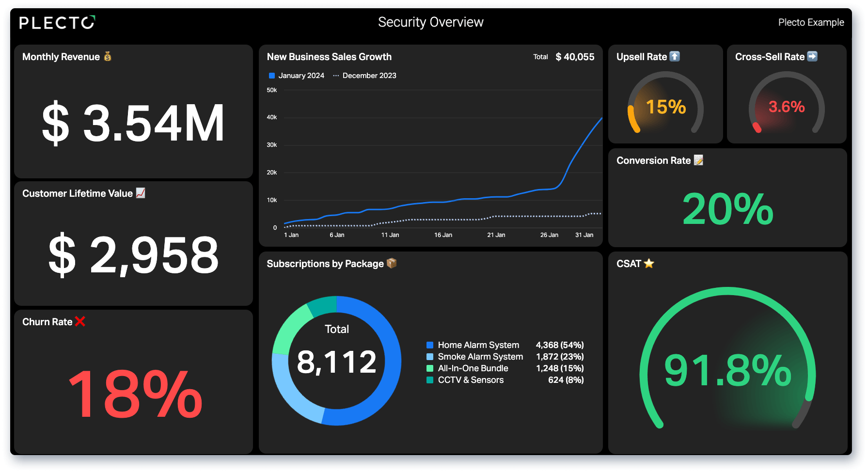This screenshot has height=473, width=868.
Task: Click the up arrow icon beside Upsell Rate
Action: tap(675, 56)
